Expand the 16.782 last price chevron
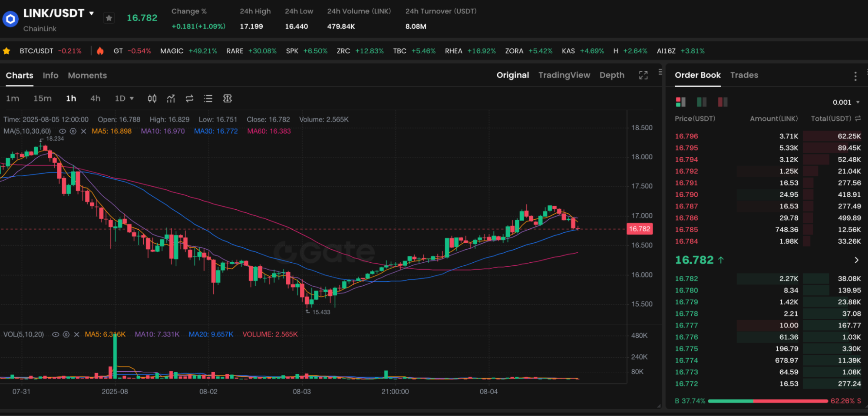The image size is (868, 416). 856,260
